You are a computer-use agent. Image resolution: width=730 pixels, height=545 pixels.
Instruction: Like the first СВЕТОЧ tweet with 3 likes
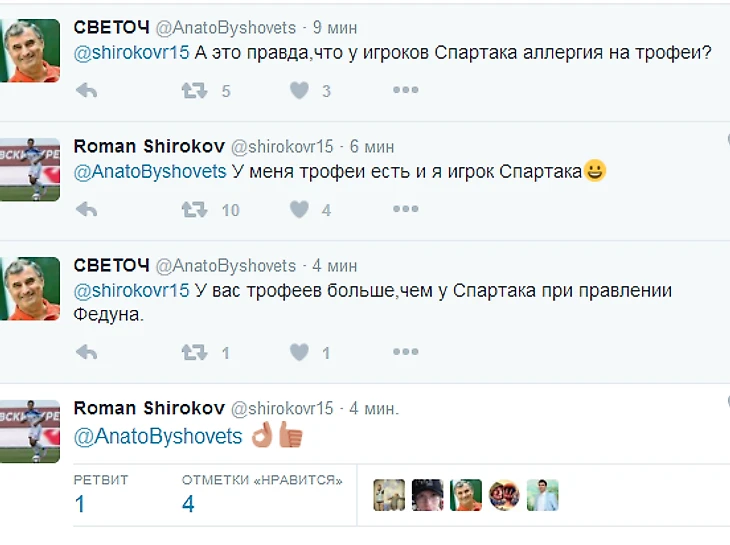[x=299, y=90]
